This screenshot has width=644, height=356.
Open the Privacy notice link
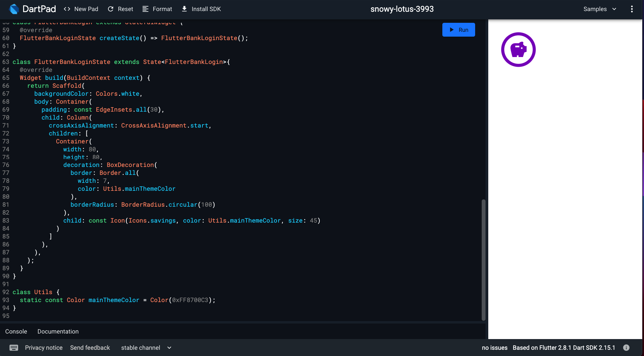tap(44, 348)
